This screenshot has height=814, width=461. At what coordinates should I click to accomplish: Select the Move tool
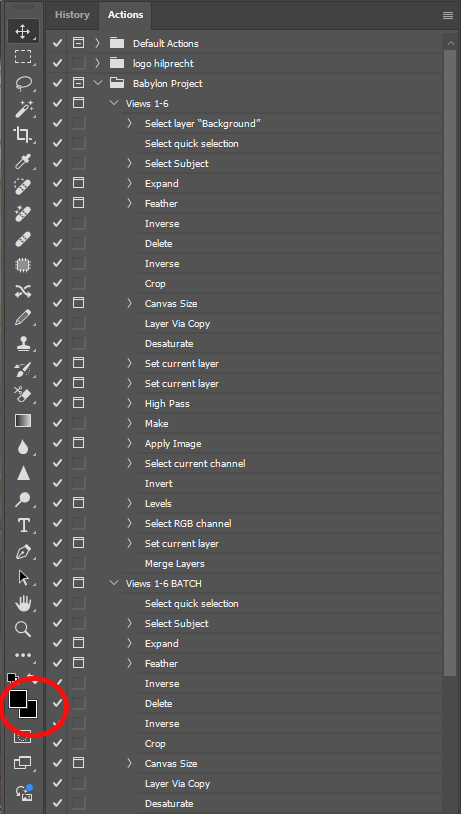23,32
